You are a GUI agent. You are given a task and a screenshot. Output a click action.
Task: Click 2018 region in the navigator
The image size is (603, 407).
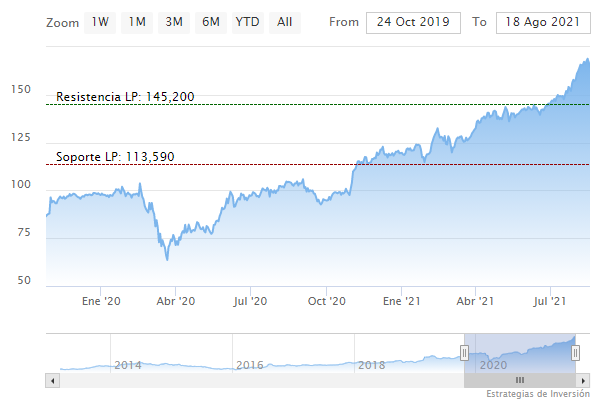click(371, 364)
